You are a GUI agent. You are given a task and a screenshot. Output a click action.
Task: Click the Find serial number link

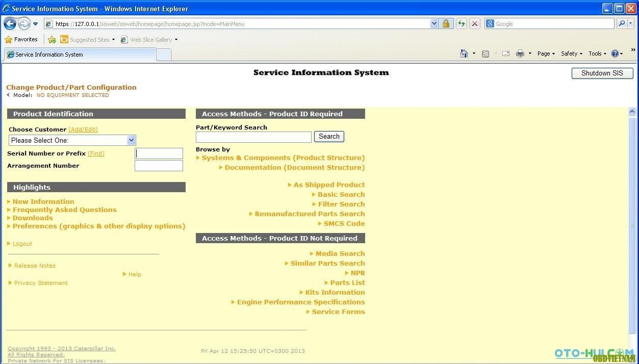point(96,153)
